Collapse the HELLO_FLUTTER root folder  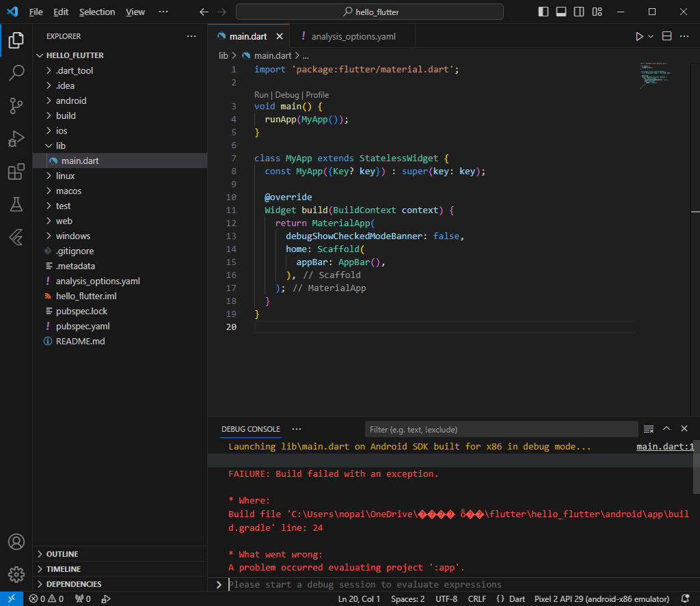[120, 55]
